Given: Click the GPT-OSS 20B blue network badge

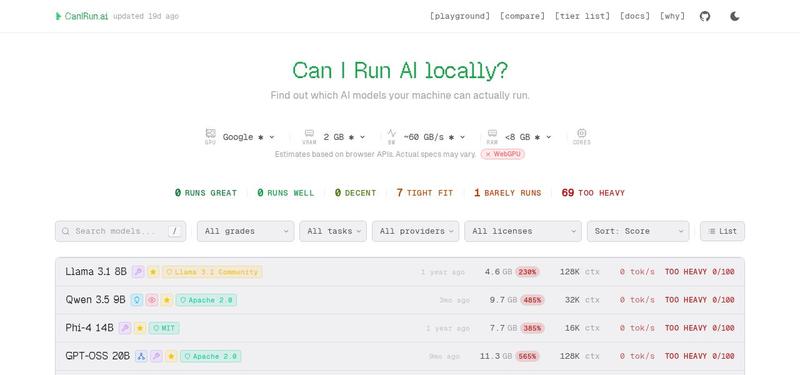Looking at the screenshot, I should pyautogui.click(x=141, y=356).
